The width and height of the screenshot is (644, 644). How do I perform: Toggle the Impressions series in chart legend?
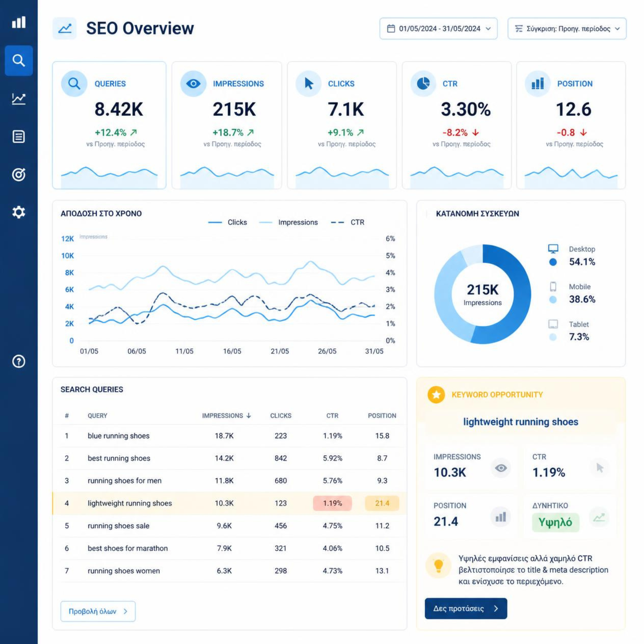[288, 222]
